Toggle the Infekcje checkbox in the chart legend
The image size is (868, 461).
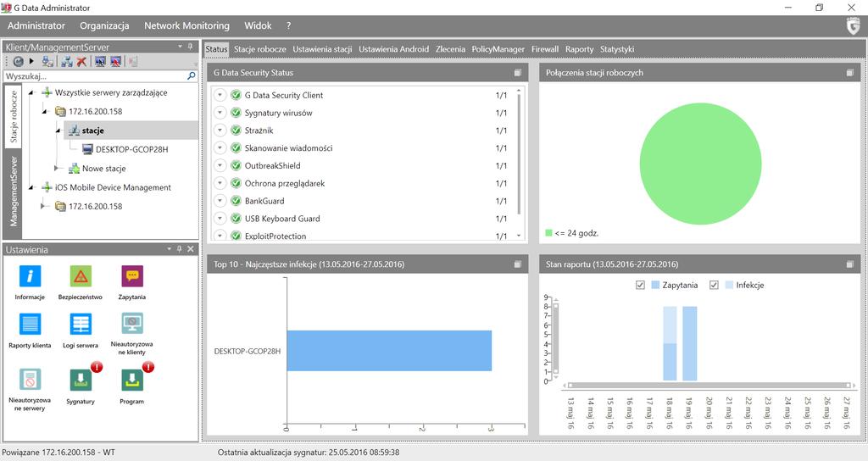[x=714, y=285]
